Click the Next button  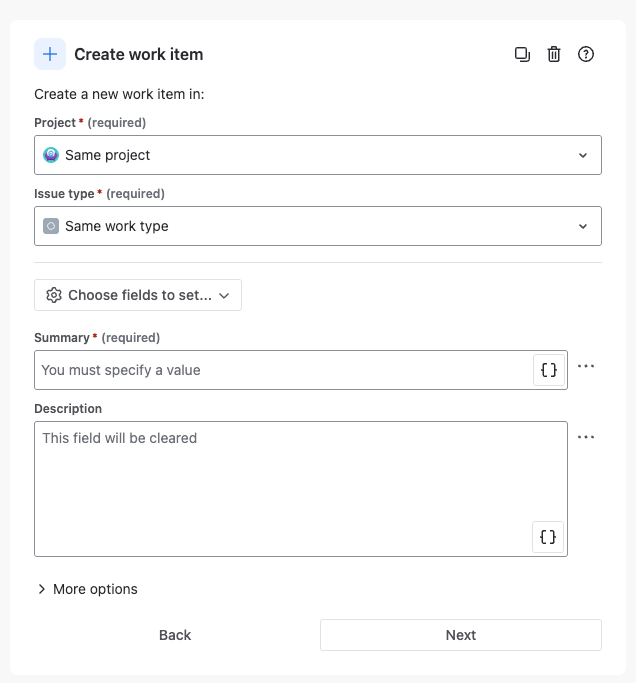pyautogui.click(x=461, y=635)
